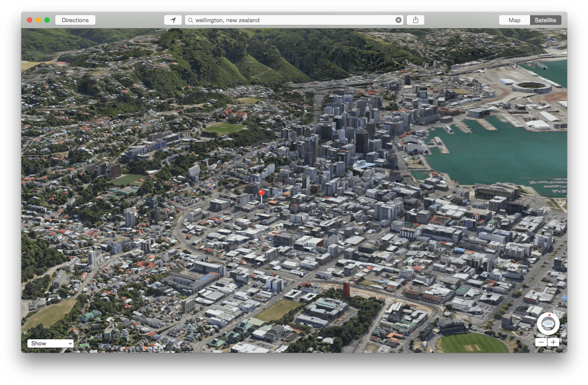Zoom out with the minus icon
This screenshot has width=588, height=385.
[x=541, y=342]
